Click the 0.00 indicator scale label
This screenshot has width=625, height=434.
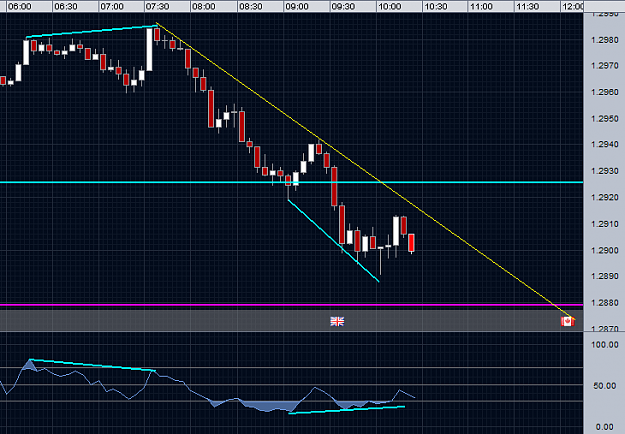tap(605, 427)
